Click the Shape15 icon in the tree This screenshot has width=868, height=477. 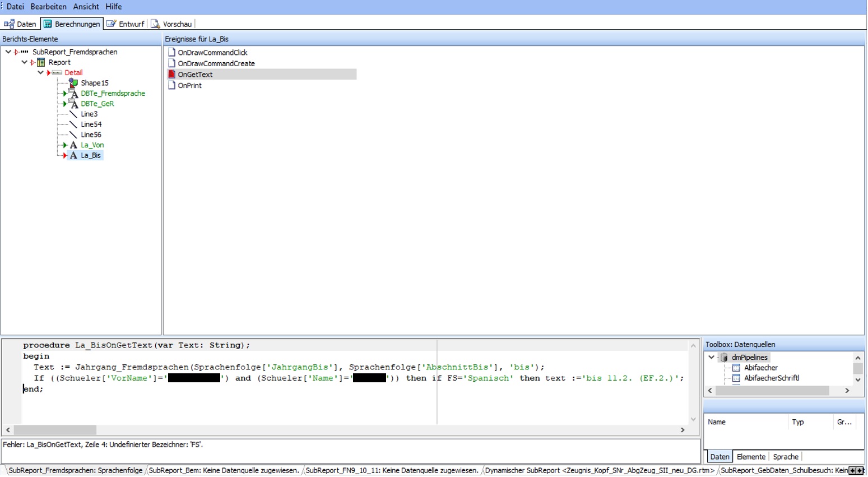coord(73,83)
